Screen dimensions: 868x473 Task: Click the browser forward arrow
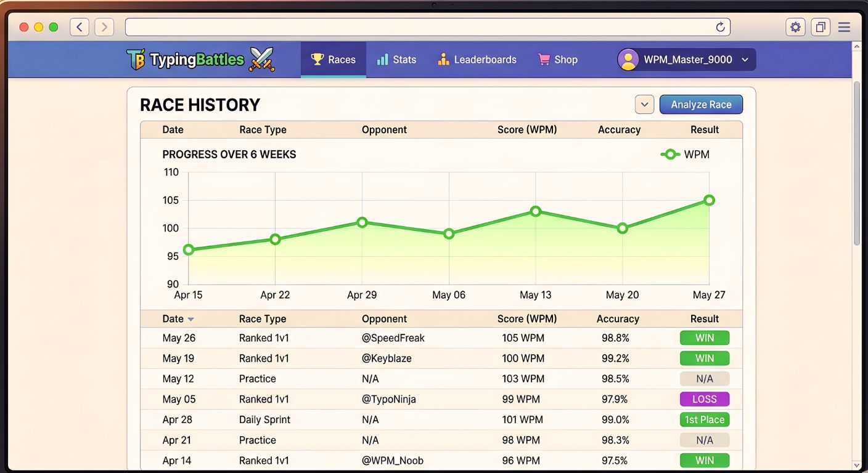pos(104,27)
